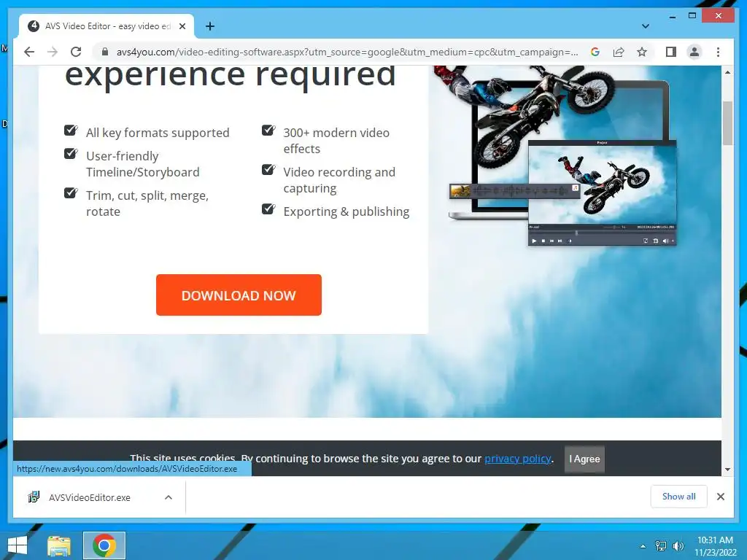747x560 pixels.
Task: Open the Chrome profile avatar
Action: (x=694, y=52)
